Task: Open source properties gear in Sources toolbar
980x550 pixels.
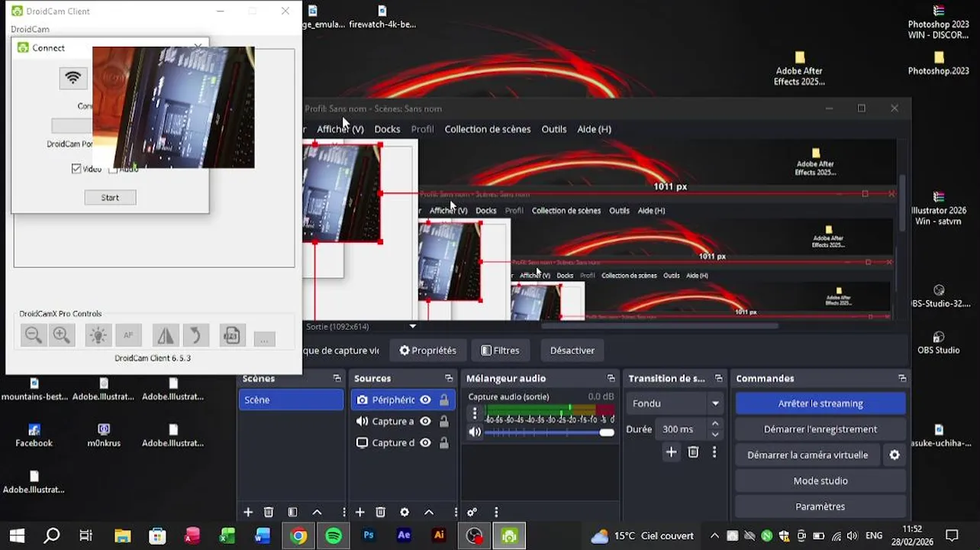Action: 405,513
